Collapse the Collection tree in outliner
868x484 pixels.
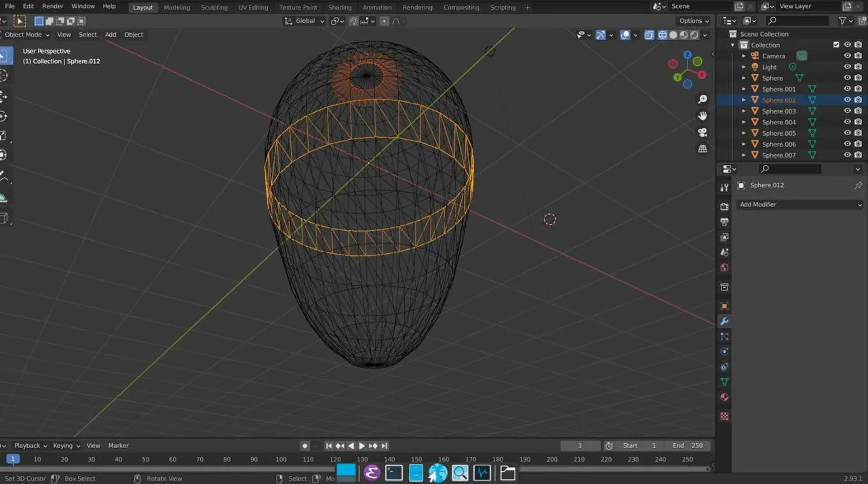point(733,45)
